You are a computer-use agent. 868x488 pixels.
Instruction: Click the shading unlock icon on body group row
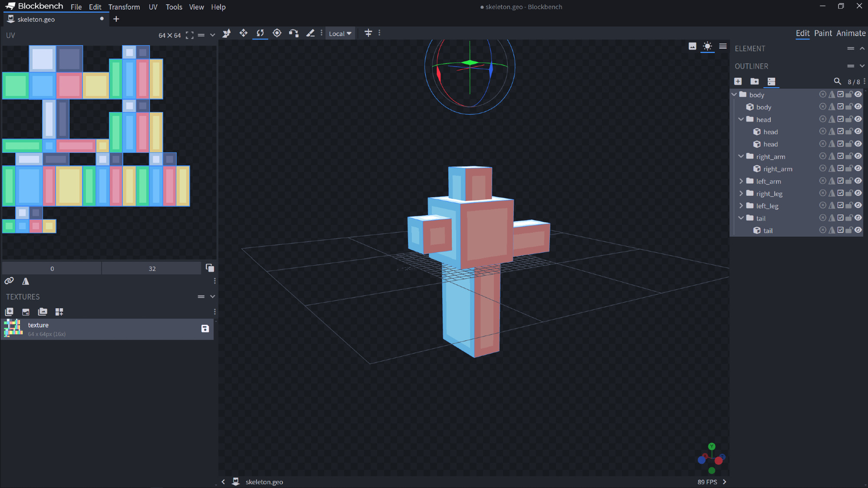click(849, 94)
